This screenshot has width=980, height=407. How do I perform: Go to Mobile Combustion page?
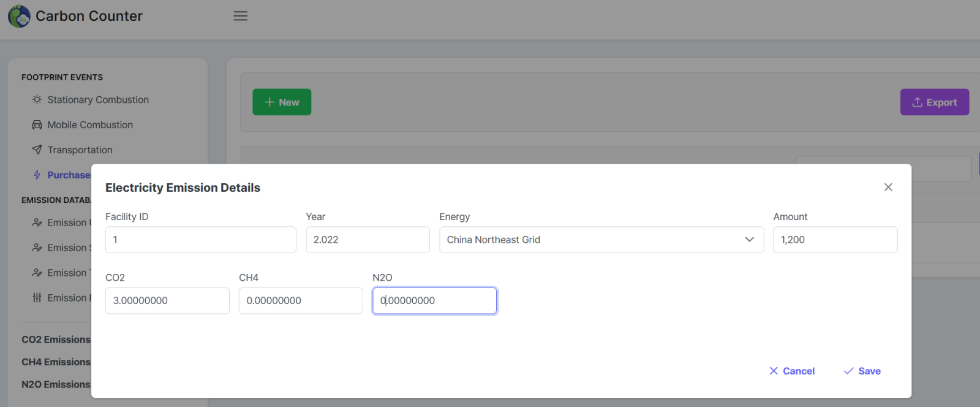(90, 125)
